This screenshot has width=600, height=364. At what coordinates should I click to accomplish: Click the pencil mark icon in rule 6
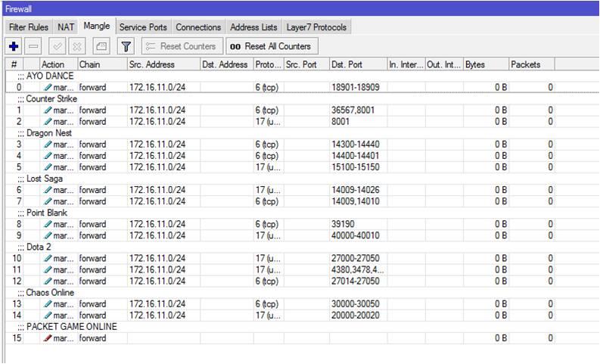pyautogui.click(x=48, y=190)
